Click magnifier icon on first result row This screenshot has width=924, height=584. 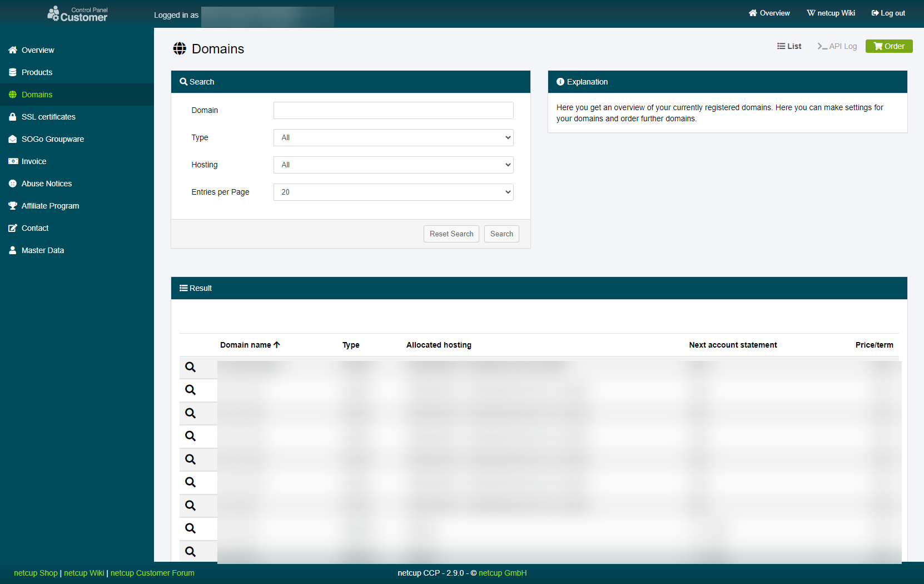click(x=190, y=367)
